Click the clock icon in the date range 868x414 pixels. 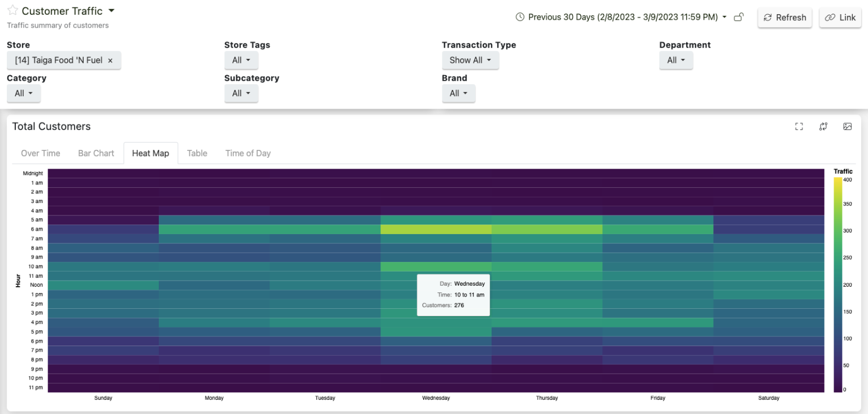coord(519,17)
